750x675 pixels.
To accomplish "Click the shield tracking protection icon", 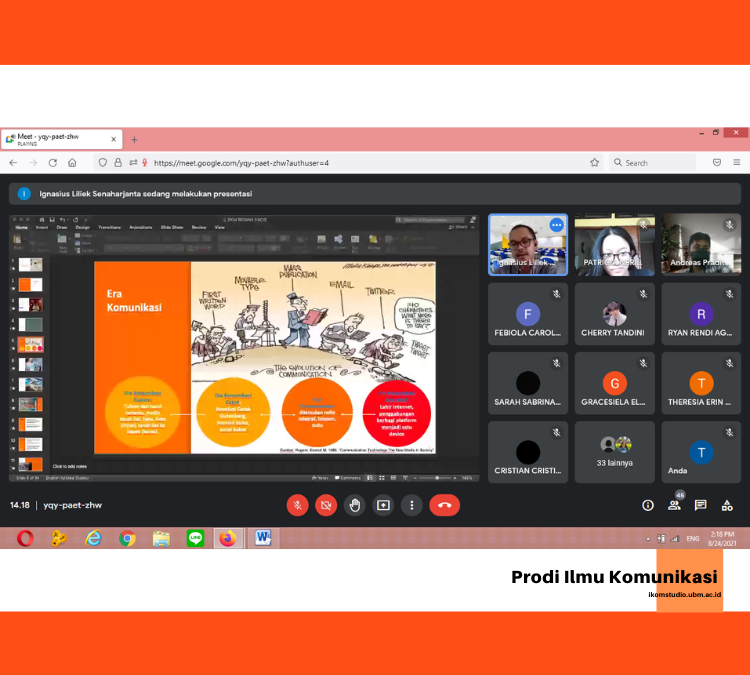I will (x=102, y=163).
